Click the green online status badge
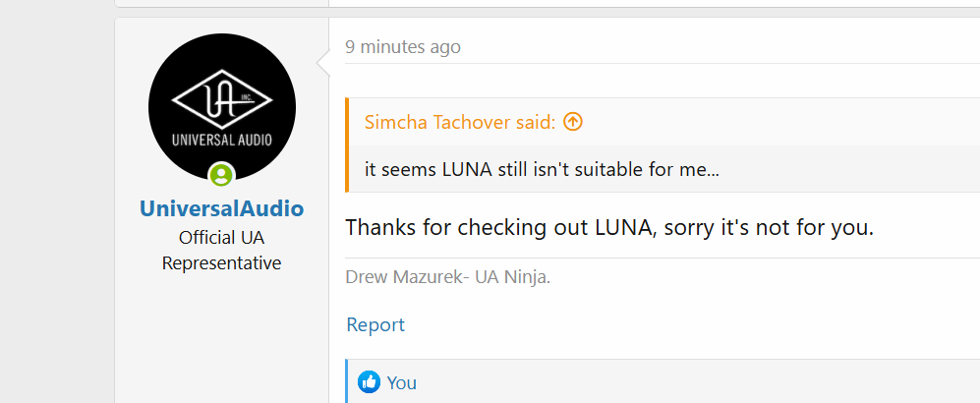 (222, 176)
